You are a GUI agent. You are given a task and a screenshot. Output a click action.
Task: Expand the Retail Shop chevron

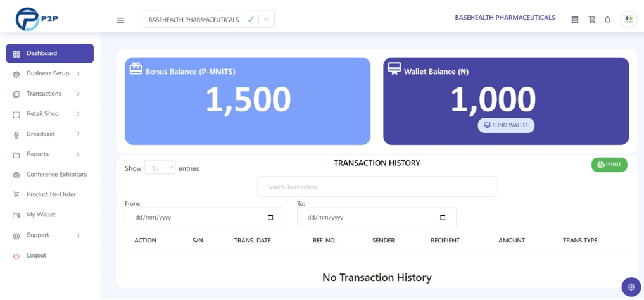tap(78, 114)
